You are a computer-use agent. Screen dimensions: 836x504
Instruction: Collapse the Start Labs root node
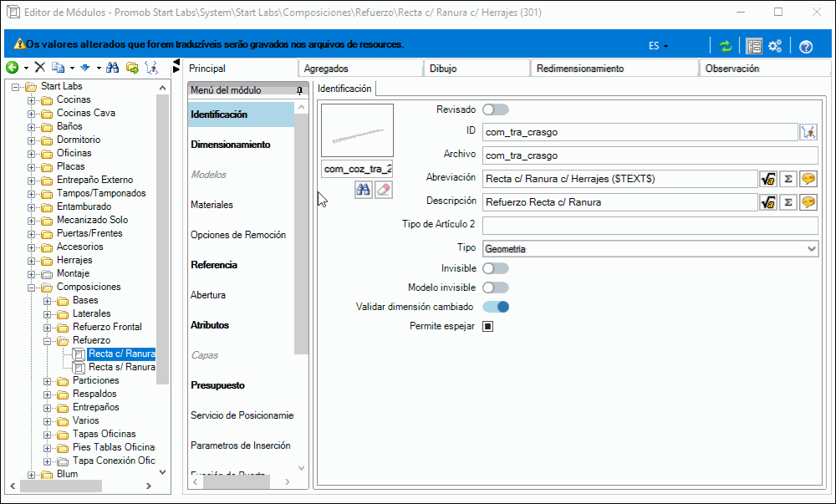[x=15, y=87]
